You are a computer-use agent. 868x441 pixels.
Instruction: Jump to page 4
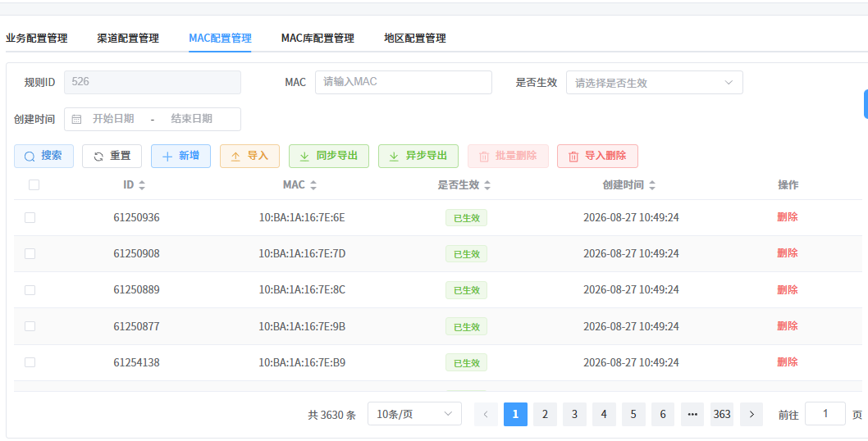point(604,415)
